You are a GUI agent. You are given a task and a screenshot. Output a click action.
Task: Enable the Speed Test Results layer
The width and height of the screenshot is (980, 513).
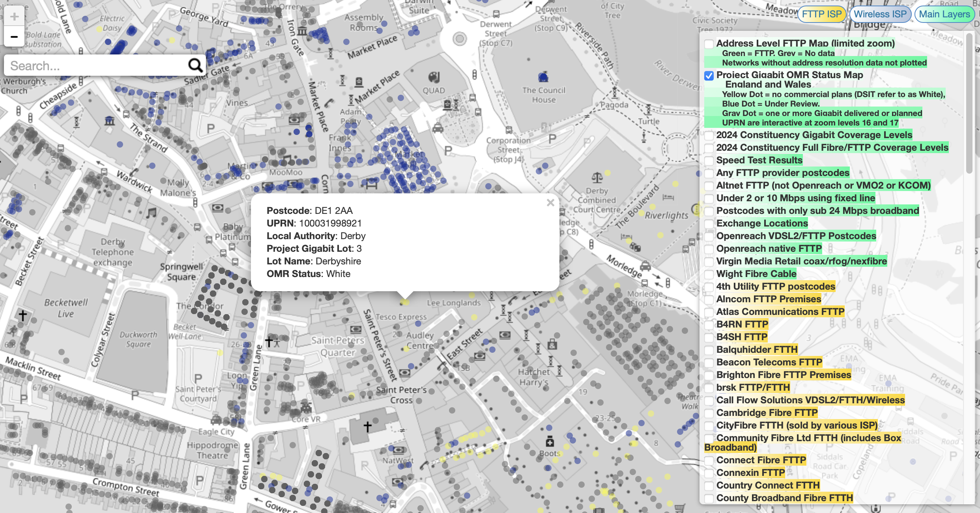coord(709,161)
